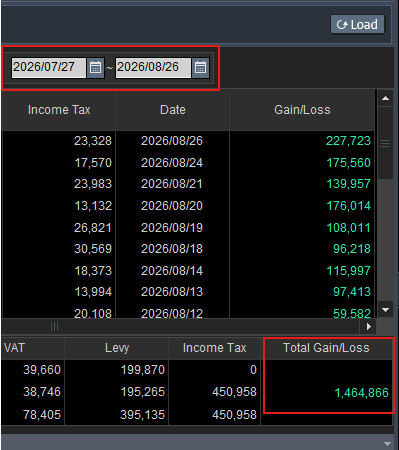Click the income tax value 26,821

point(93,228)
